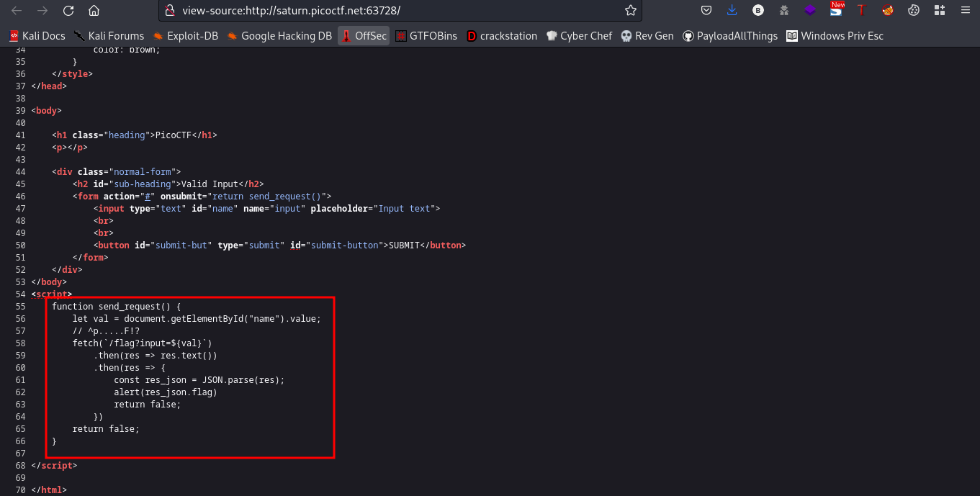980x496 pixels.
Task: Open Rev Gen bookmark
Action: [647, 36]
